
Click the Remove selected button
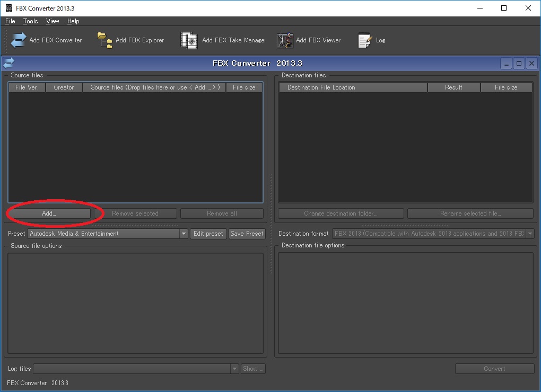135,213
